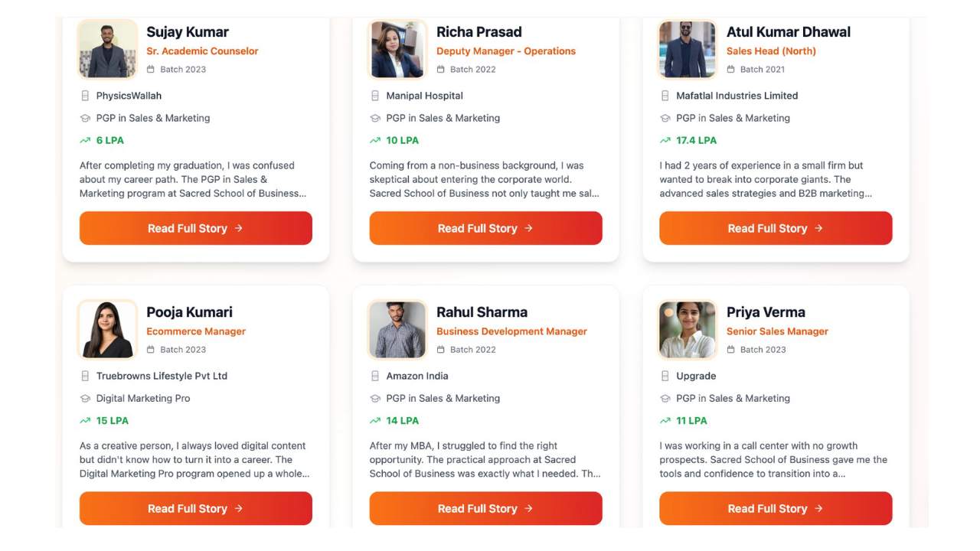Click calendar icon beside Rahul Sharma's Batch 2022
Image resolution: width=980 pixels, height=551 pixels.
click(x=441, y=350)
